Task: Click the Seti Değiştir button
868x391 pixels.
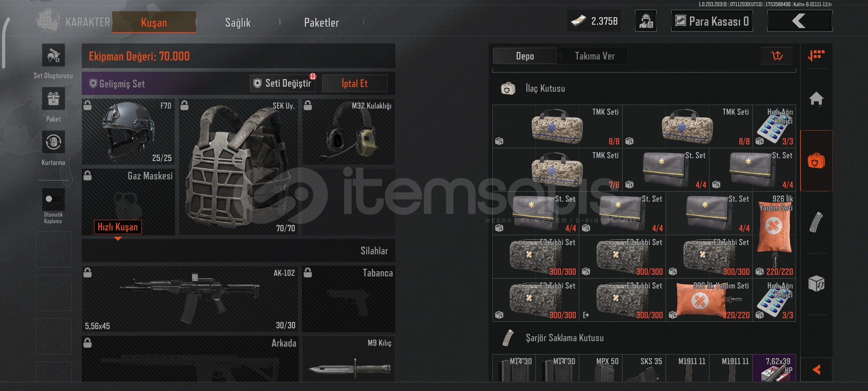Action: click(x=282, y=83)
